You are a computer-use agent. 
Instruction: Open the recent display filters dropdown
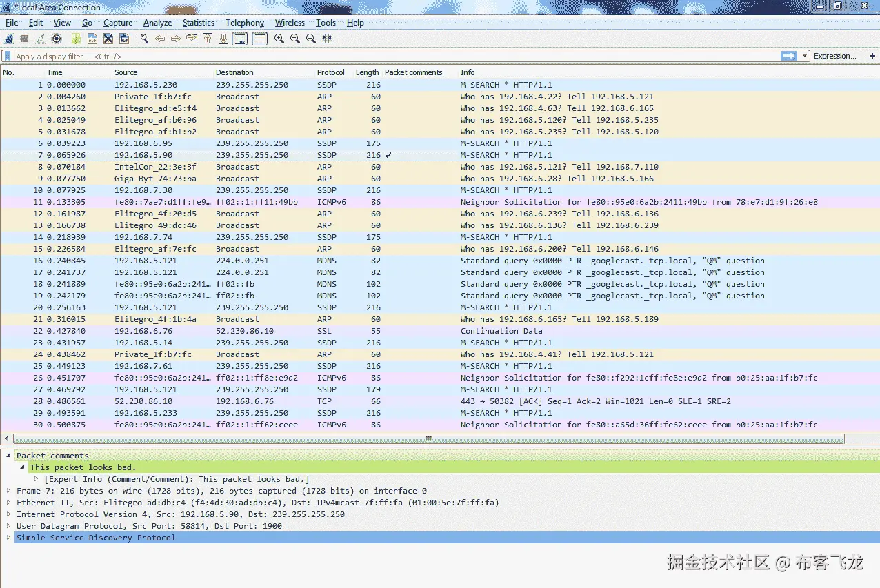tap(804, 56)
